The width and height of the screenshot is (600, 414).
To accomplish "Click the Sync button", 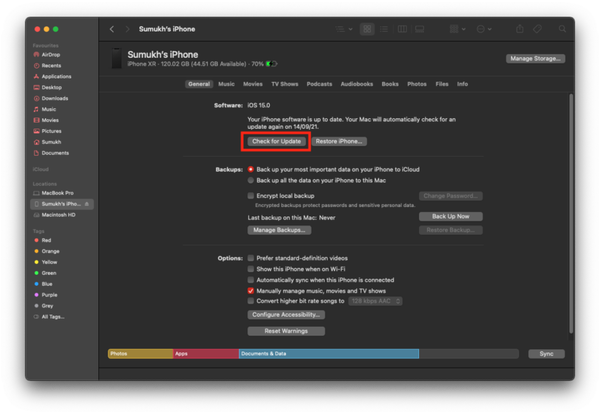I will (546, 354).
